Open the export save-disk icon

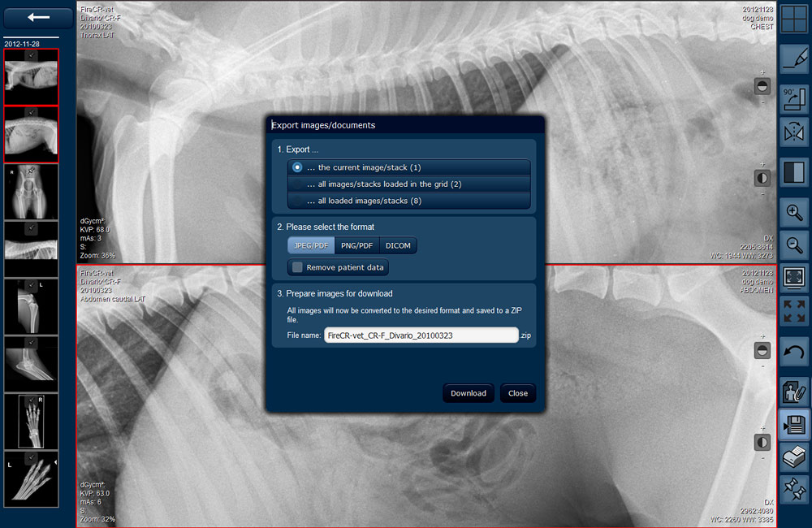(x=794, y=424)
